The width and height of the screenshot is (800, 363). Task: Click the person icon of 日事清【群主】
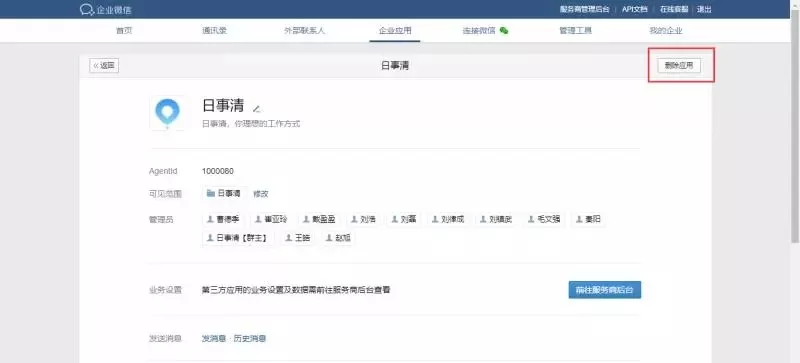pos(210,238)
